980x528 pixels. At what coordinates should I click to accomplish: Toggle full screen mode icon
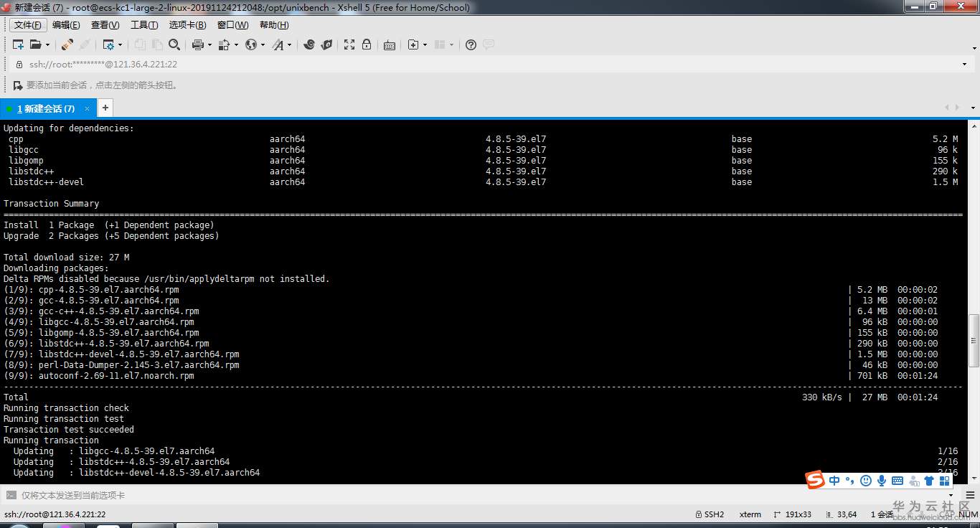click(x=349, y=44)
